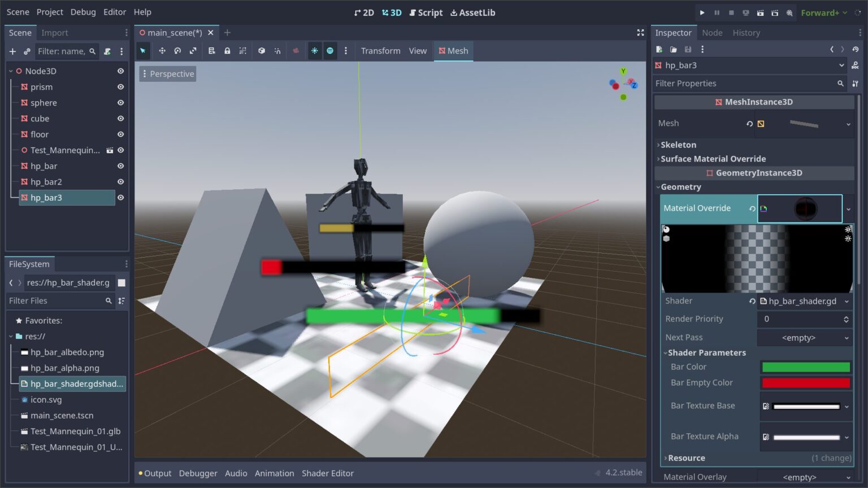
Task: Switch to the 2D workspace
Action: 363,12
